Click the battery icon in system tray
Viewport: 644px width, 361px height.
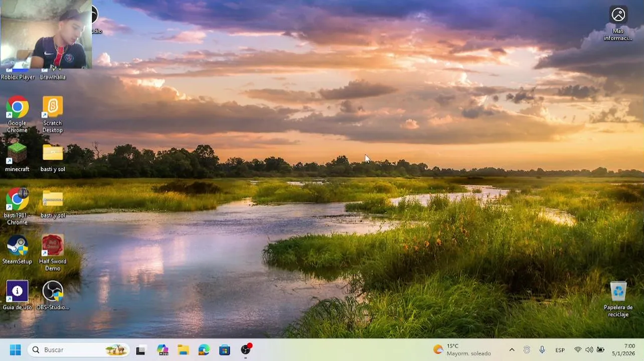click(600, 350)
